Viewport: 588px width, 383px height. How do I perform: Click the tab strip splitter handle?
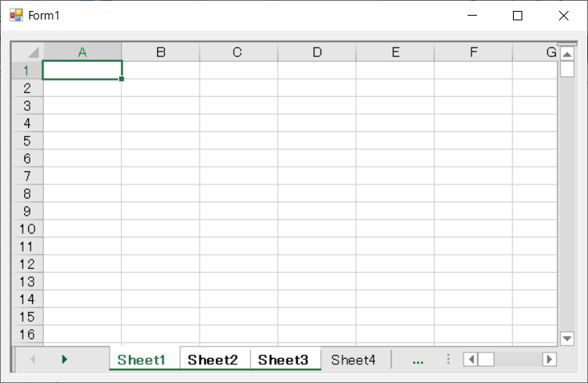[x=448, y=360]
